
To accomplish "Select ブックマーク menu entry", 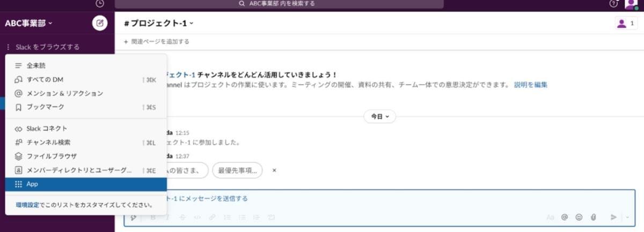I will [x=86, y=107].
